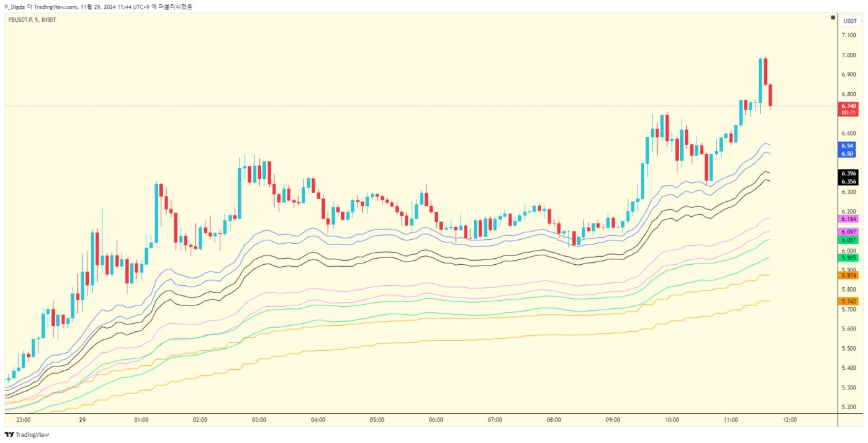Click the 6.300 price scale value
The width and height of the screenshot is (868, 443).
[849, 192]
